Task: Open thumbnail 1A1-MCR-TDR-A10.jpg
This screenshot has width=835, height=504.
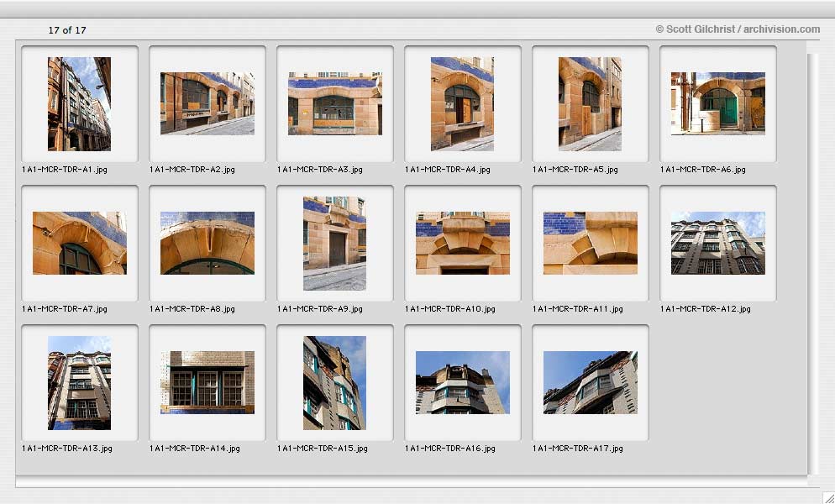Action: (462, 243)
